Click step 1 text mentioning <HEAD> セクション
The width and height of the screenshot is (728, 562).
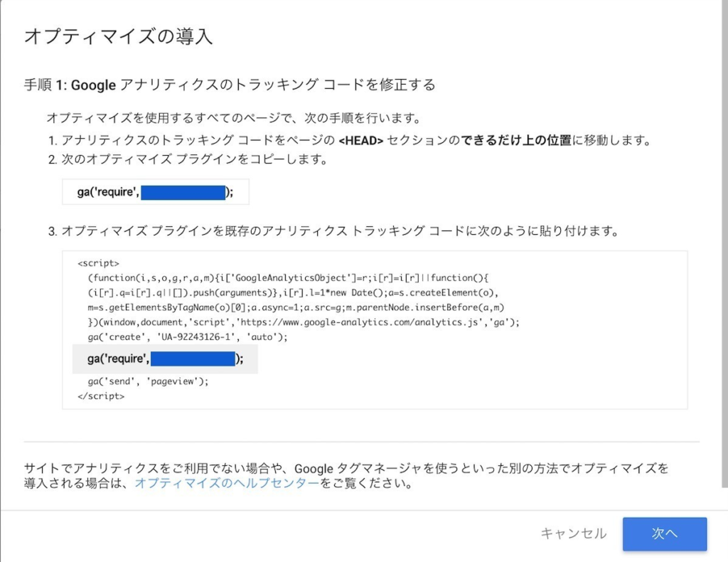350,140
